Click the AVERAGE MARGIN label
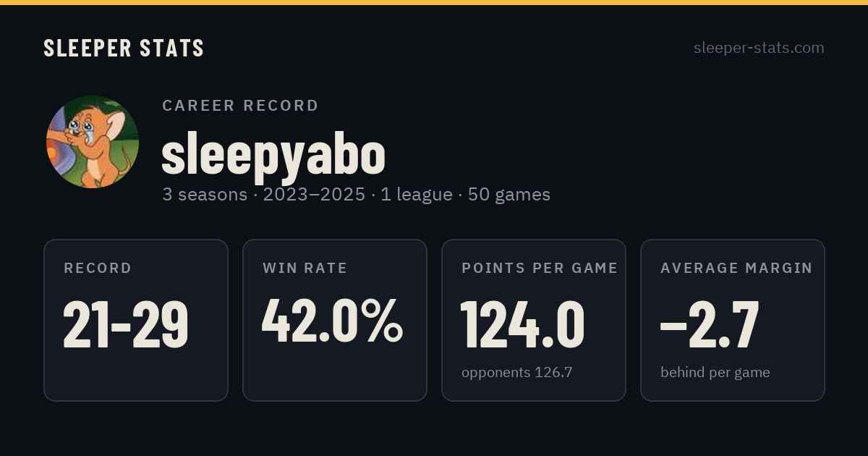 coord(736,269)
